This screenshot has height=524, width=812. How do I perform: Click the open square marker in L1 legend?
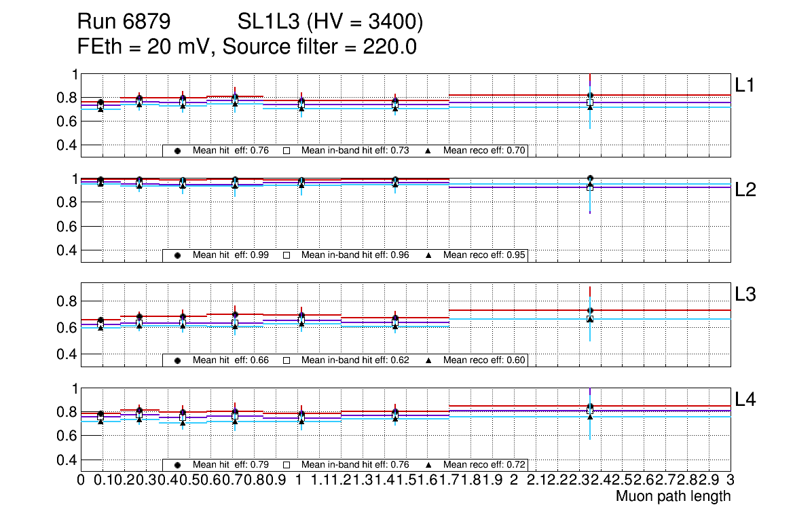(x=287, y=151)
